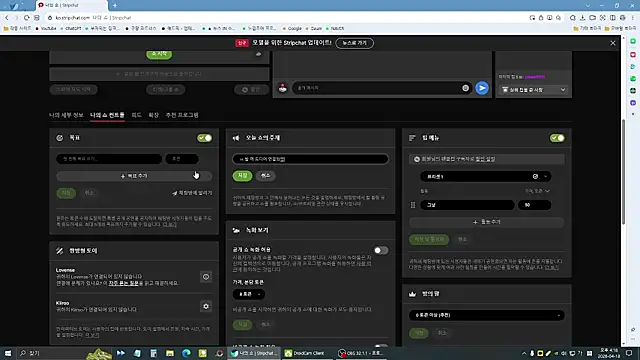
Task: Open the 프리셋 1 preset dropdown
Action: coord(486,176)
